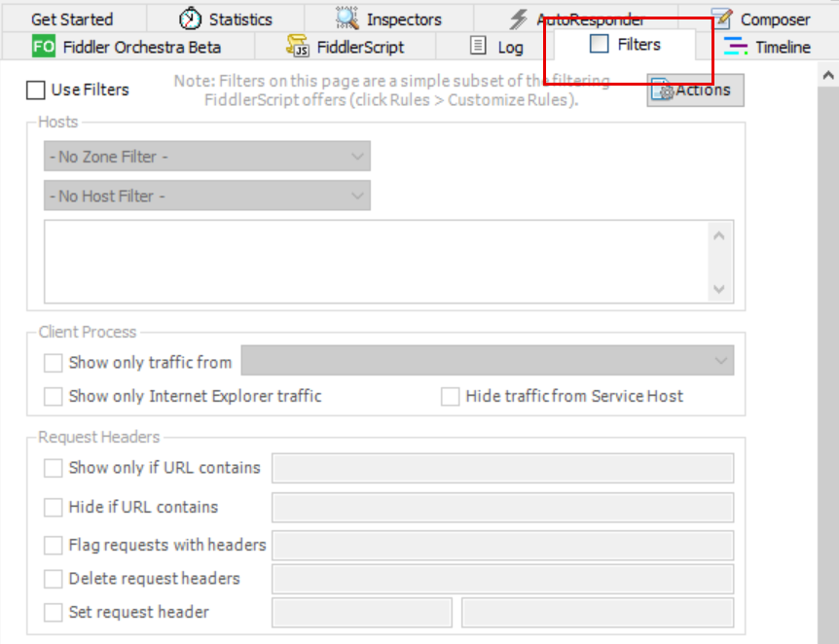Viewport: 839px width, 644px height.
Task: Click the hosts list text area
Action: pyautogui.click(x=376, y=262)
